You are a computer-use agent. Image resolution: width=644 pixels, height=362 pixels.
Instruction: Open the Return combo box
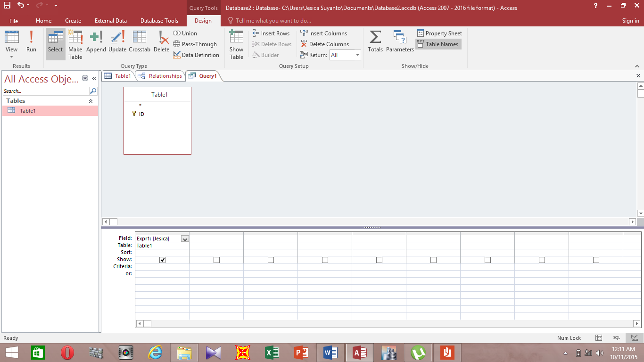[345, 55]
